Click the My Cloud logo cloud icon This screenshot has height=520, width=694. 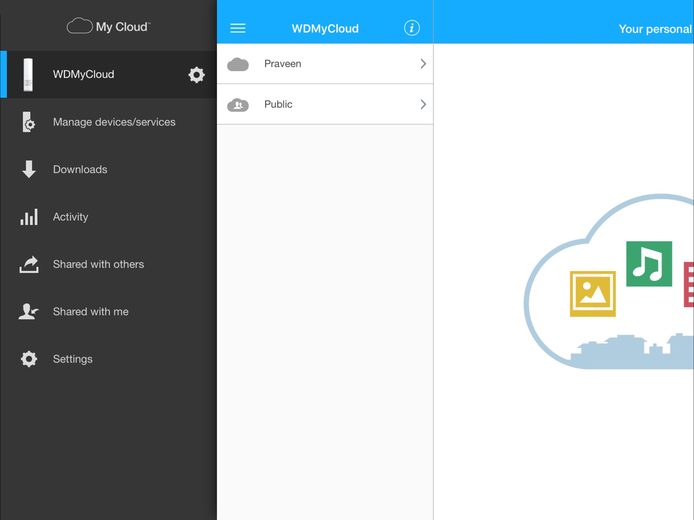(x=79, y=26)
